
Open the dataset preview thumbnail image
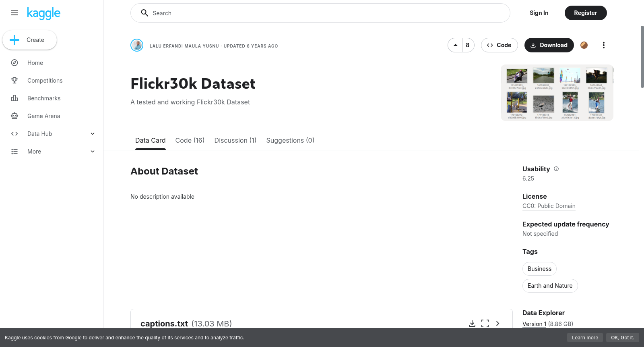(x=557, y=93)
